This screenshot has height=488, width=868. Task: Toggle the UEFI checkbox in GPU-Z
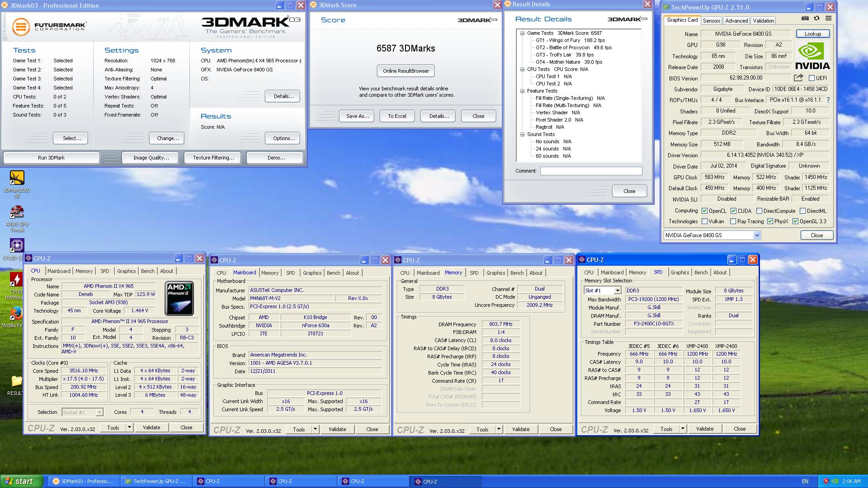point(811,78)
